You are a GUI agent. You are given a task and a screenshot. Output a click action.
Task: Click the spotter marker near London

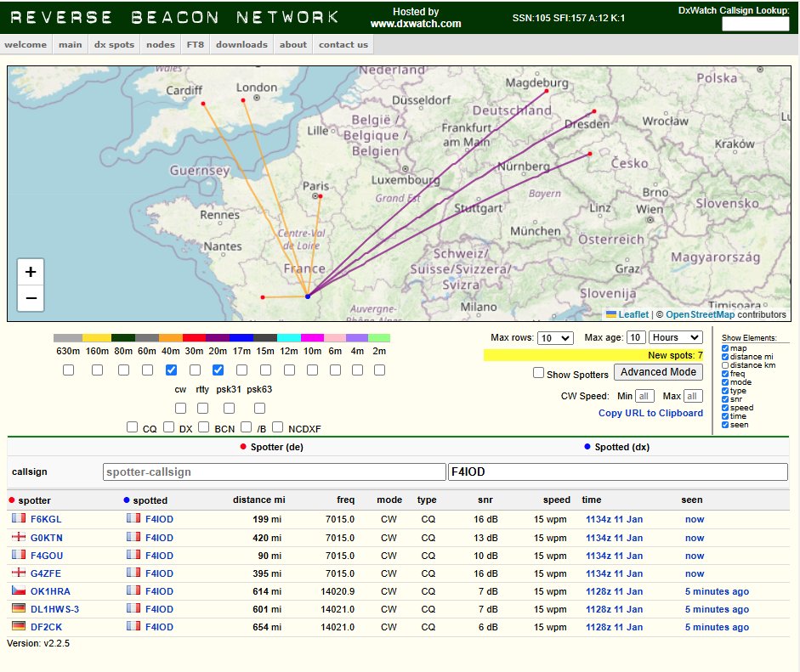243,100
